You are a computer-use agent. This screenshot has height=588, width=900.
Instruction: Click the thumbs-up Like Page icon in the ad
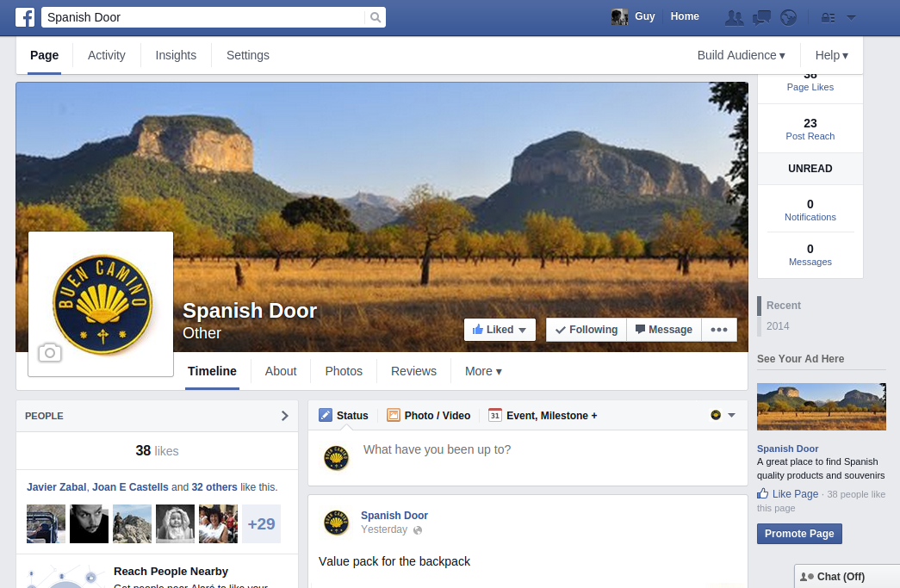pos(763,493)
